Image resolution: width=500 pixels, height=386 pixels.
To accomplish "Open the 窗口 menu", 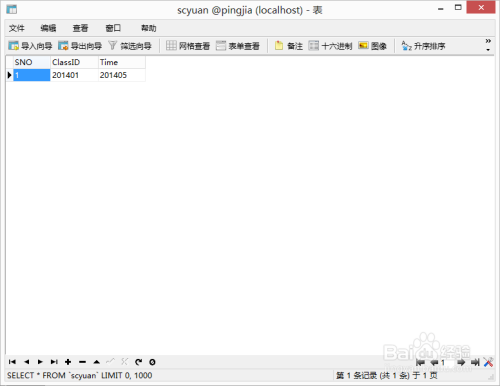I will pyautogui.click(x=113, y=28).
